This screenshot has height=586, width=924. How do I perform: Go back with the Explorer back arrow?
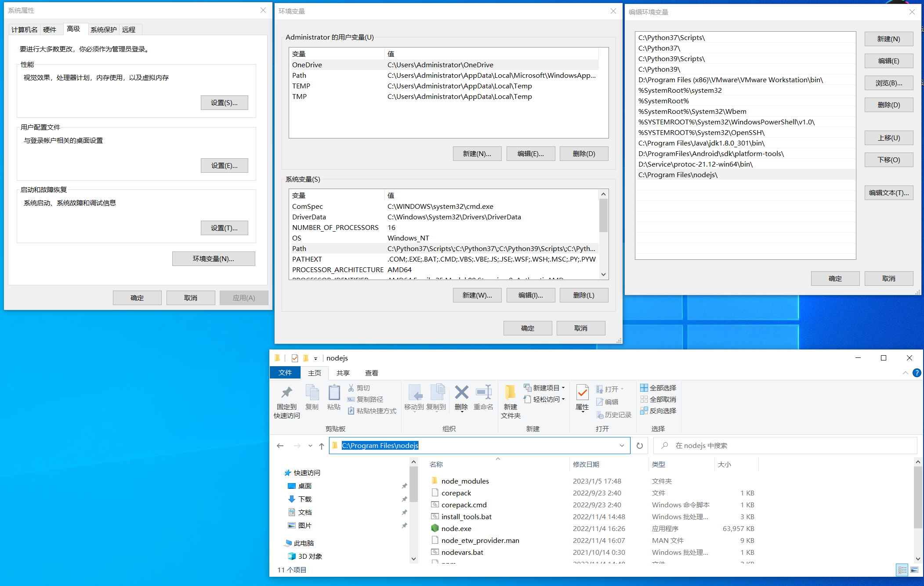(x=280, y=445)
